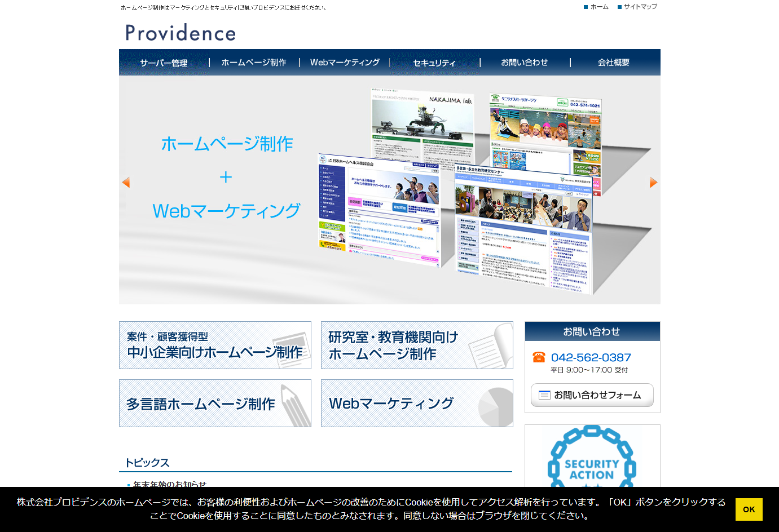Click the 平日 9:00〜17:00 受付 text
This screenshot has height=532, width=779.
(589, 370)
